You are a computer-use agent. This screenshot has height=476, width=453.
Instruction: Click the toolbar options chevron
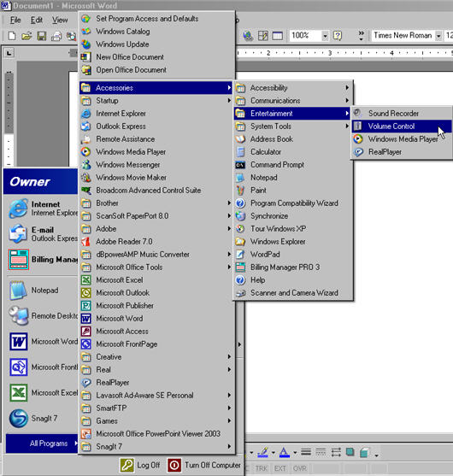coord(361,36)
